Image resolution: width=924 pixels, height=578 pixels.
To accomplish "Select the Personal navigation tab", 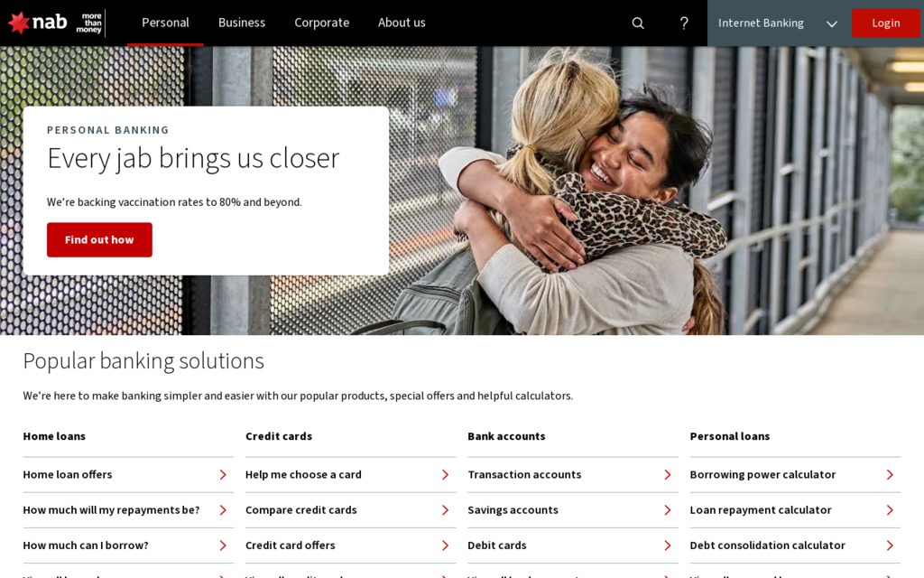I will 165,23.
